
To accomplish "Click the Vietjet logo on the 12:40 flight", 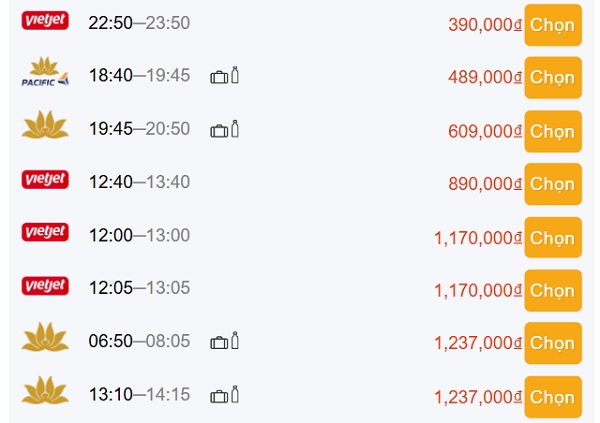I will pos(45,180).
